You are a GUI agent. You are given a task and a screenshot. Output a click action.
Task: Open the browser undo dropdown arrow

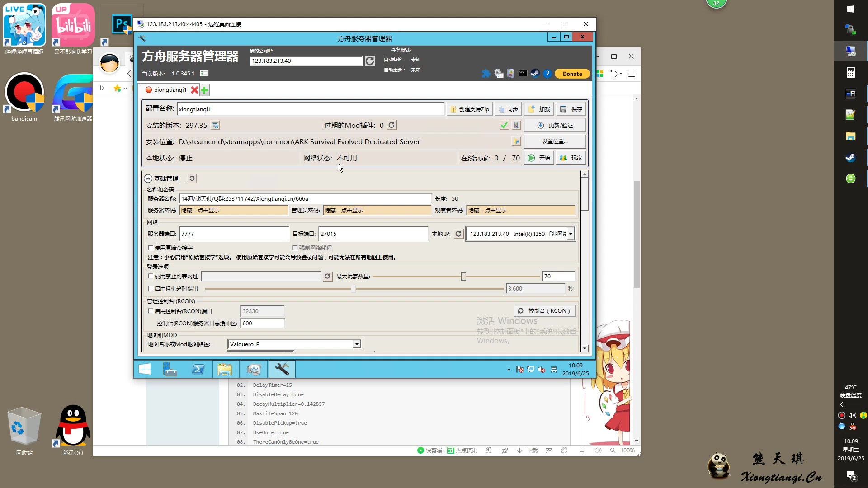pyautogui.click(x=621, y=74)
